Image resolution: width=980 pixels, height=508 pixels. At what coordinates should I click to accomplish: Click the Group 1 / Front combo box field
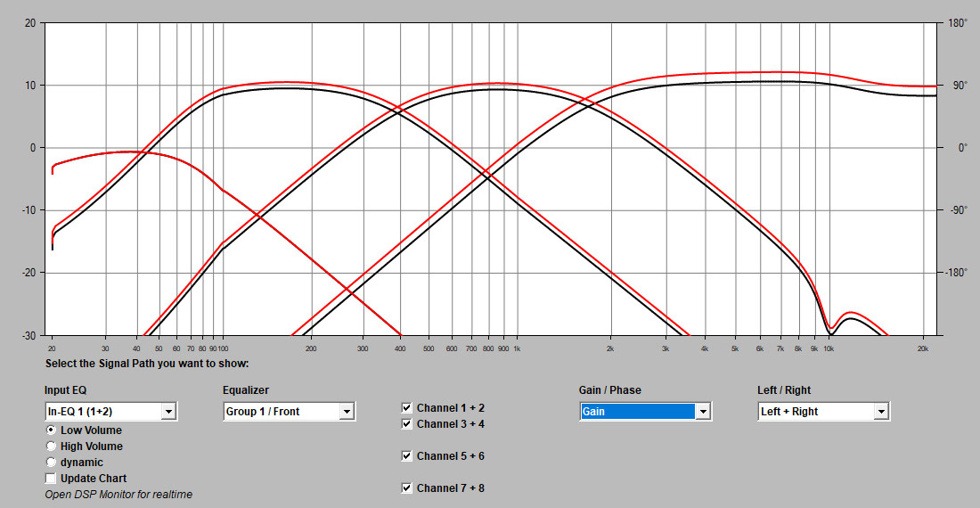pos(289,411)
